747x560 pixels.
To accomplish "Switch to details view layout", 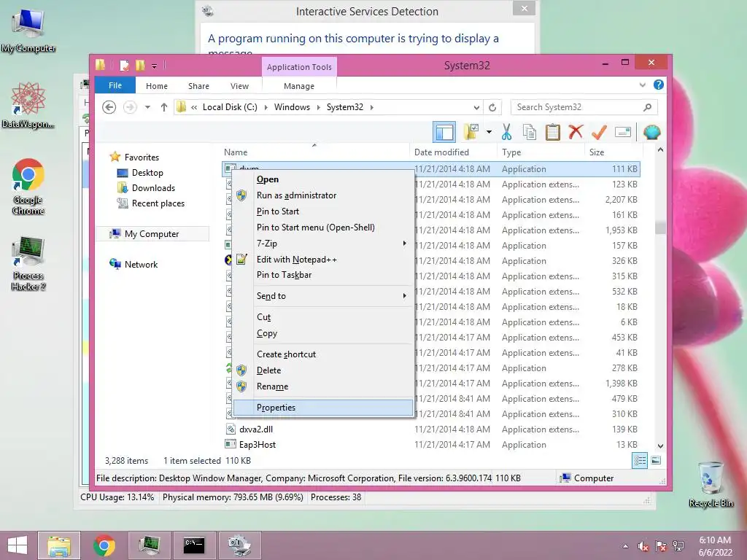I will [639, 460].
